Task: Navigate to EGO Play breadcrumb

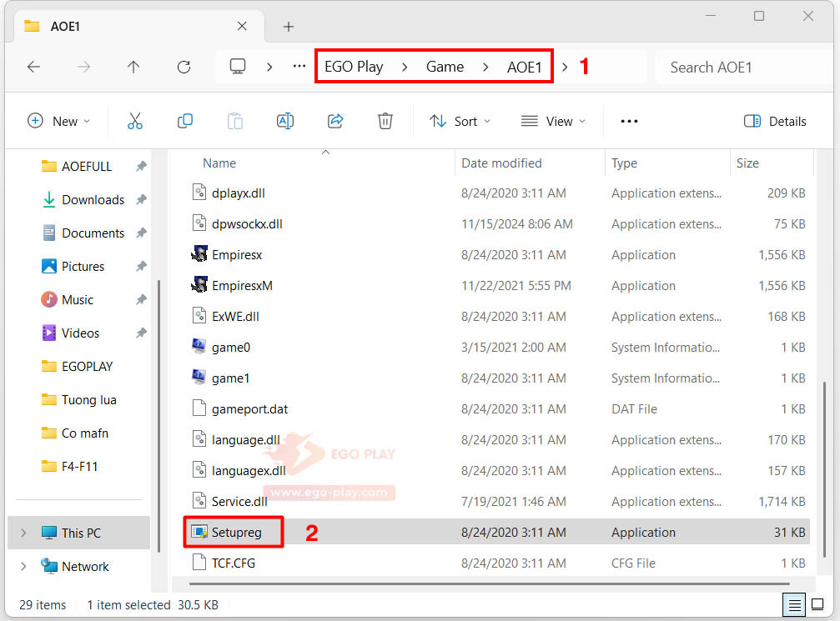Action: (x=354, y=67)
